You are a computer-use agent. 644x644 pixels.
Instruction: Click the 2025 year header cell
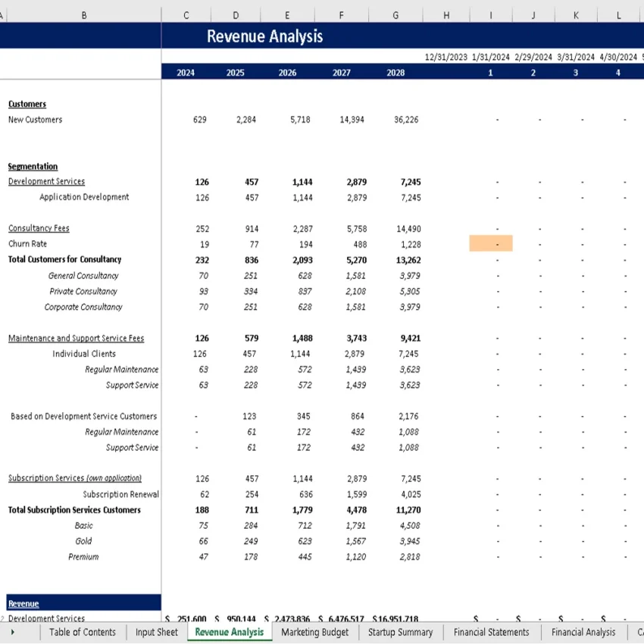pyautogui.click(x=236, y=73)
